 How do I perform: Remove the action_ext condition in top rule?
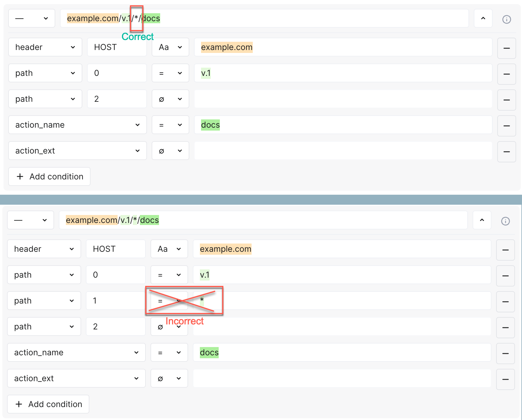pyautogui.click(x=506, y=151)
